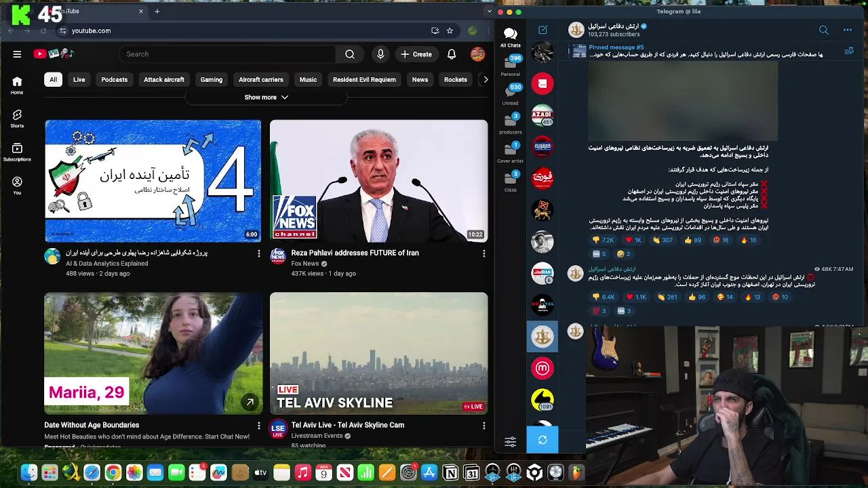Open Subscriptions in the YouTube sidebar
The width and height of the screenshot is (868, 488).
(x=17, y=152)
